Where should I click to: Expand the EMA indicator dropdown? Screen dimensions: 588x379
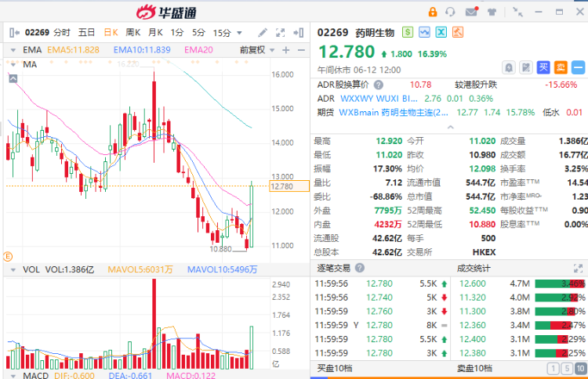13,50
